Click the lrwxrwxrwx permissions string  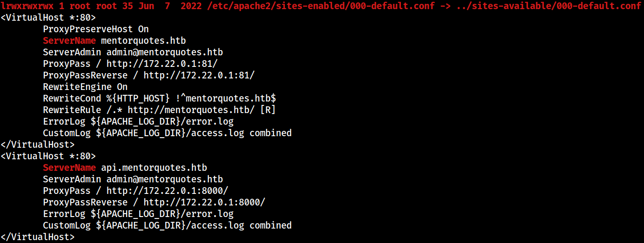pyautogui.click(x=27, y=6)
